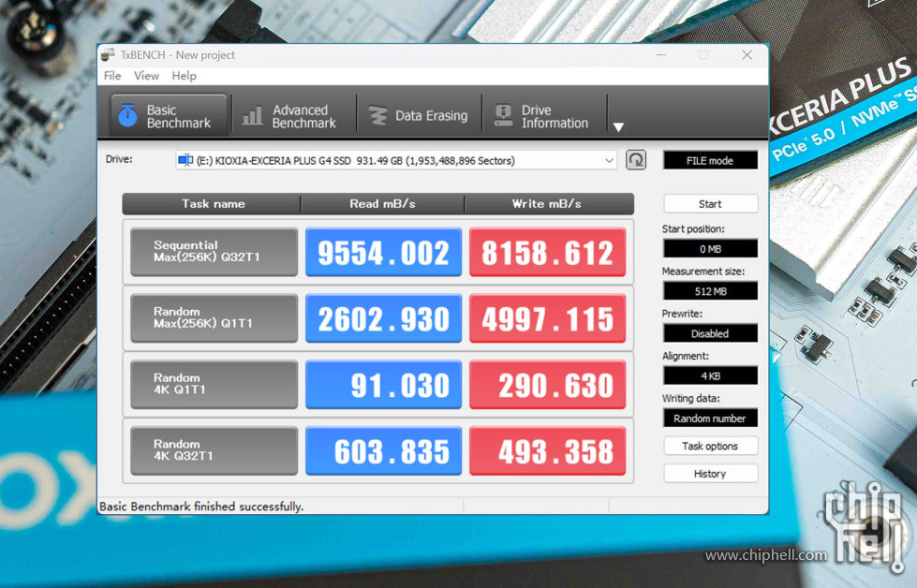
Task: Close the TxBENCH window
Action: pos(747,55)
